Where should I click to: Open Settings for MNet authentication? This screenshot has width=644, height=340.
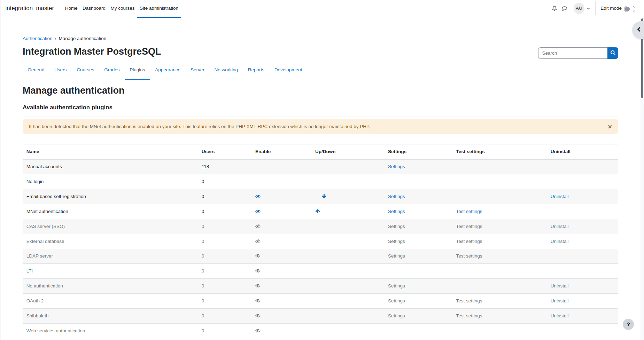(x=396, y=212)
